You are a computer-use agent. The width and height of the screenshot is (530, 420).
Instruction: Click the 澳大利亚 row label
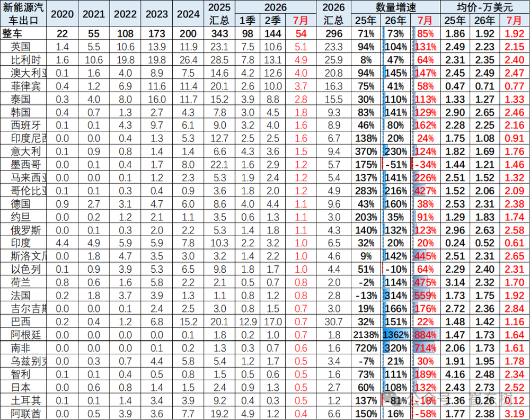point(29,73)
